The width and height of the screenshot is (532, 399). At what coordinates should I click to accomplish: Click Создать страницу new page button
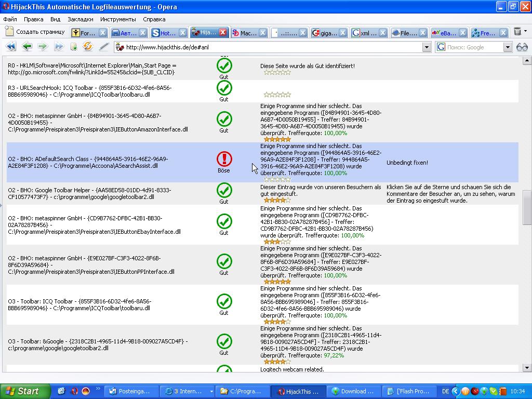(35, 32)
